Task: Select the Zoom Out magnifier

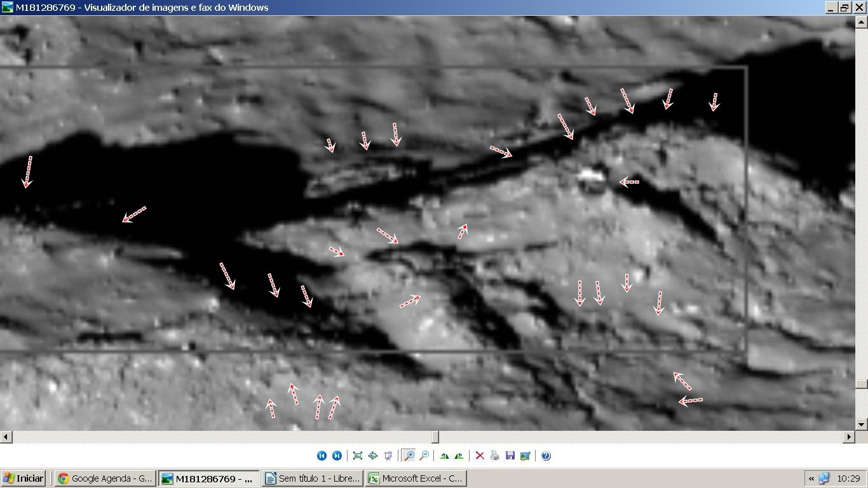Action: [424, 456]
